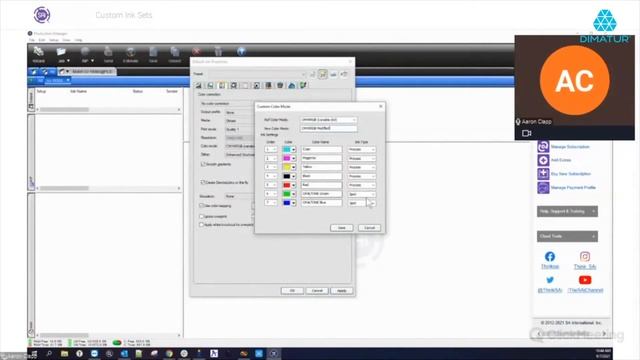The image size is (640, 360).
Task: Click the Cyan color name field
Action: coord(322,149)
